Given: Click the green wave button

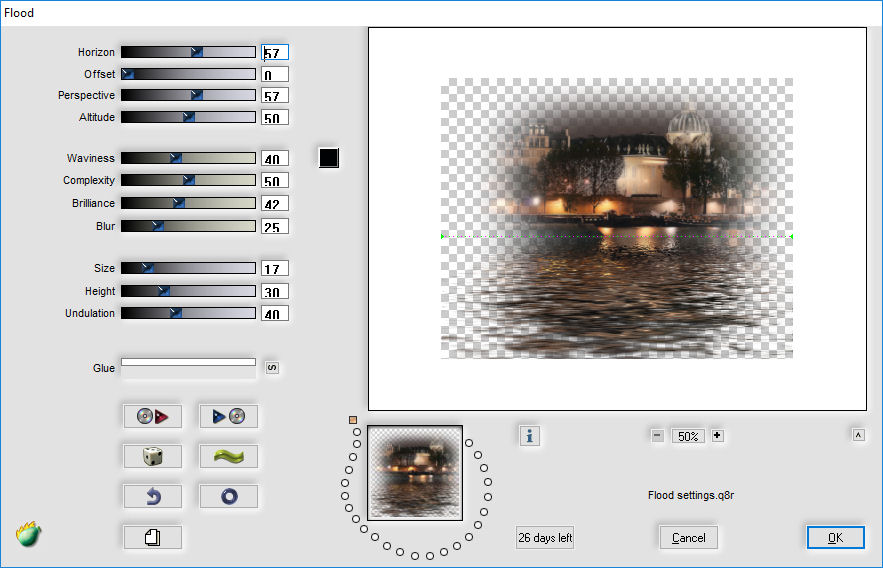Looking at the screenshot, I should tap(229, 457).
